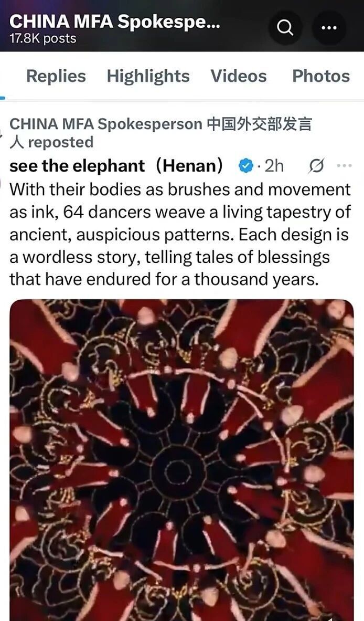Open the Videos tab
The image size is (364, 621).
click(x=239, y=76)
